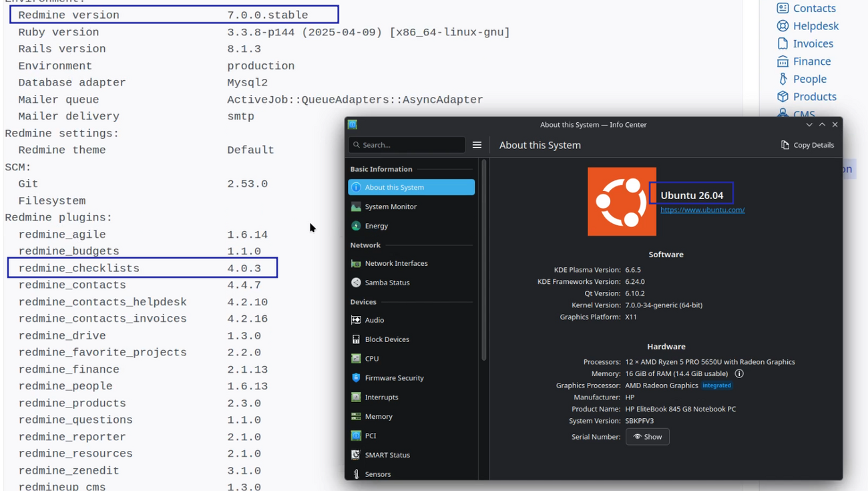Click the System Monitor icon in Info Center
The image size is (868, 491).
[356, 206]
